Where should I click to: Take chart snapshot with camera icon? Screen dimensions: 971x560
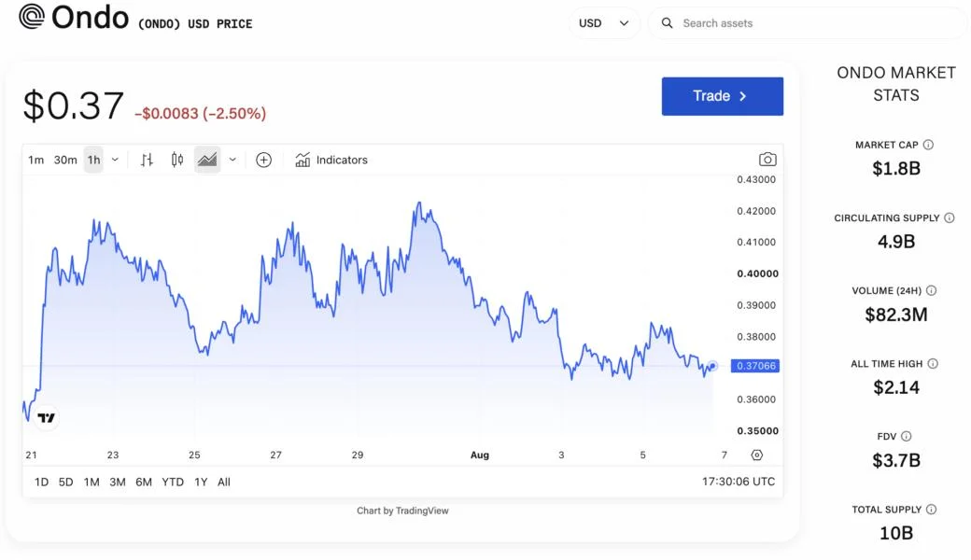click(x=767, y=160)
